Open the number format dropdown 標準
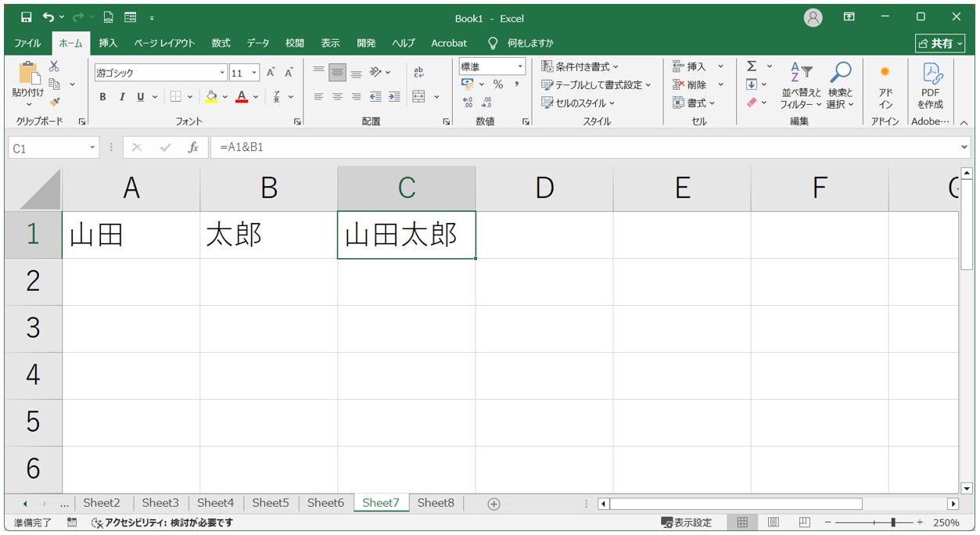This screenshot has height=535, width=980. pyautogui.click(x=520, y=66)
